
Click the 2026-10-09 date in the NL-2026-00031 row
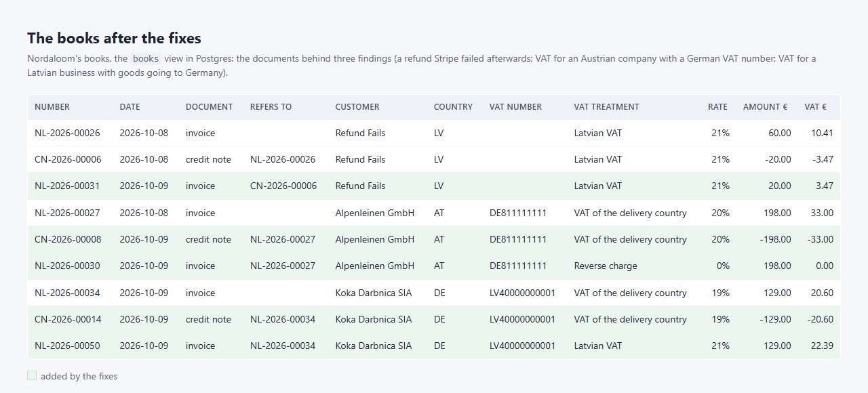pyautogui.click(x=144, y=186)
